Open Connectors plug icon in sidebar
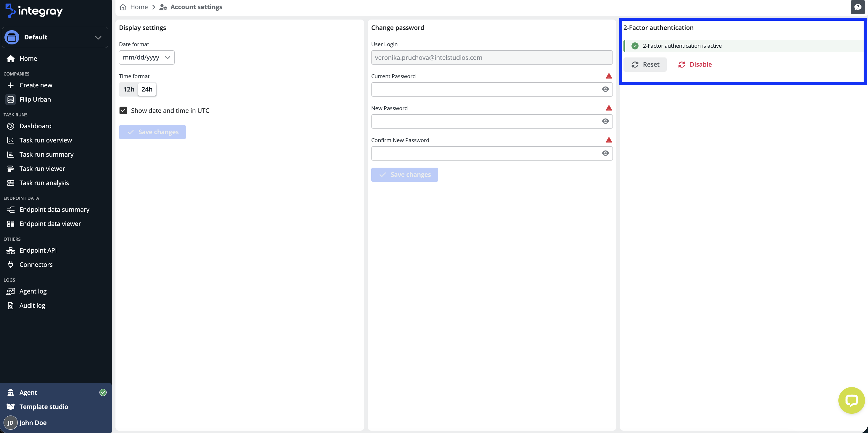 (10, 265)
